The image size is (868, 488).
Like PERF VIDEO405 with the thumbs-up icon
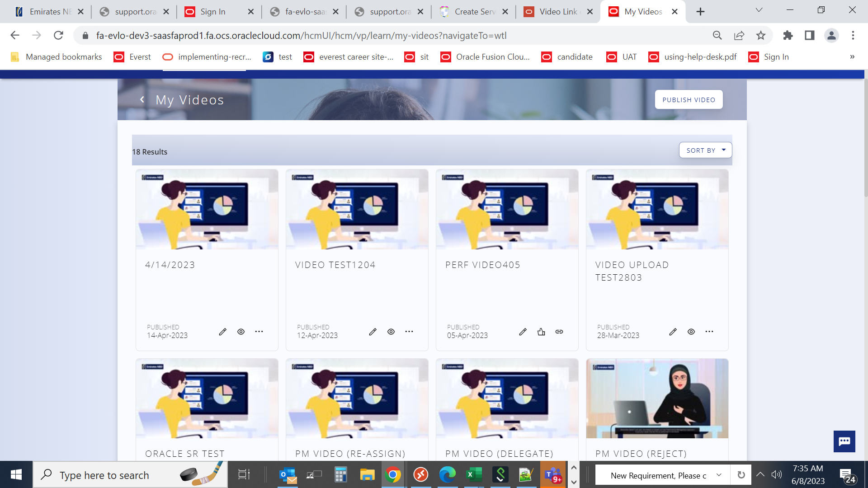click(541, 332)
